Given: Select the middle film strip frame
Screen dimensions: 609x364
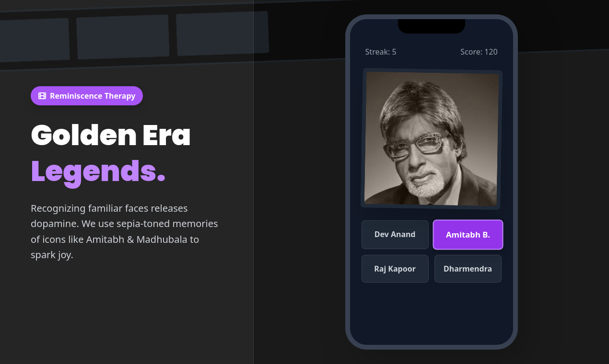Looking at the screenshot, I should pos(123,37).
